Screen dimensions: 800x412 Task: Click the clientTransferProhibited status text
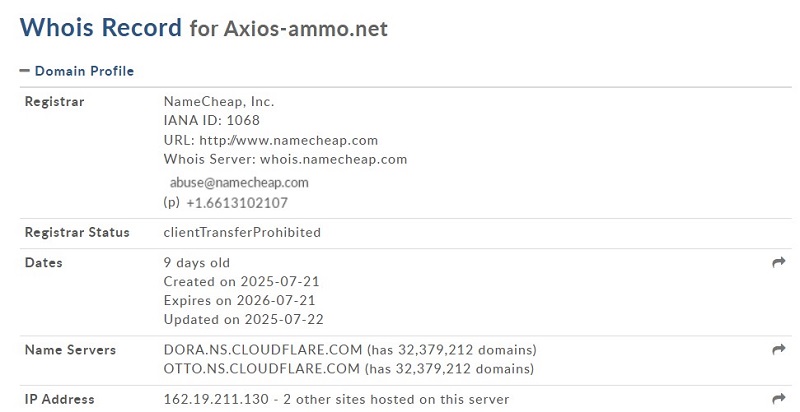[x=242, y=233]
